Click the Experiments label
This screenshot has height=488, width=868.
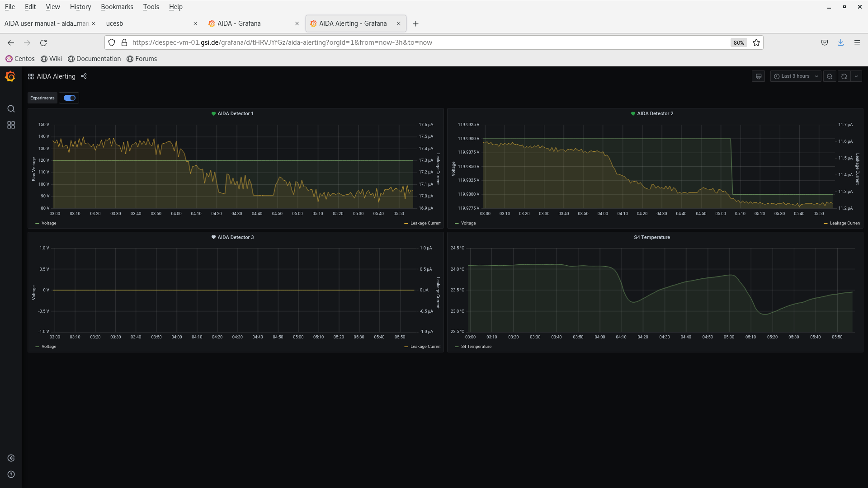click(42, 98)
